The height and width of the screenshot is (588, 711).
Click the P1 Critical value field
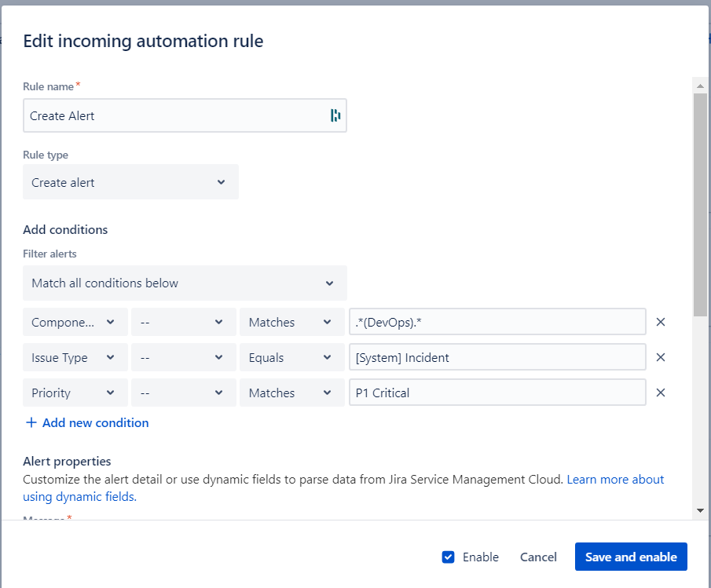497,393
